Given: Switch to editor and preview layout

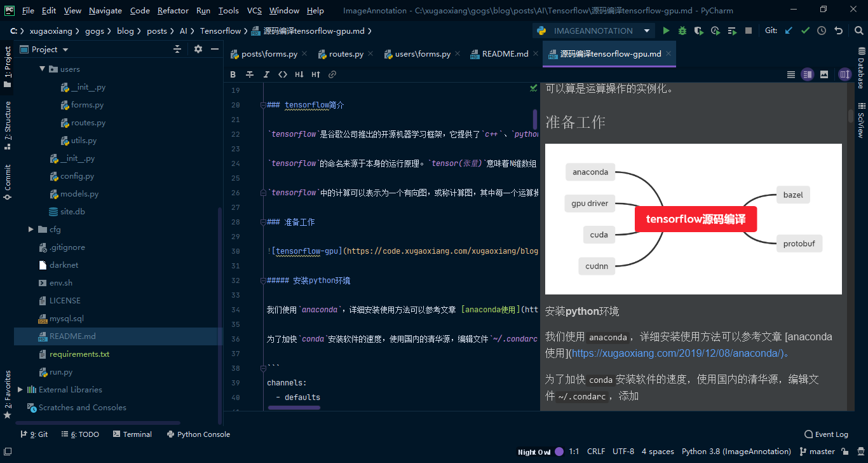Looking at the screenshot, I should pyautogui.click(x=808, y=74).
